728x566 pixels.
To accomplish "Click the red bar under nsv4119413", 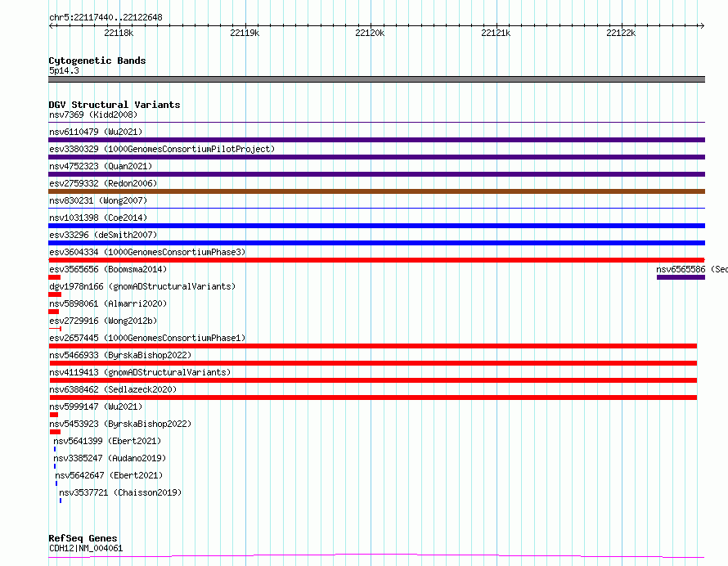I will [x=372, y=380].
